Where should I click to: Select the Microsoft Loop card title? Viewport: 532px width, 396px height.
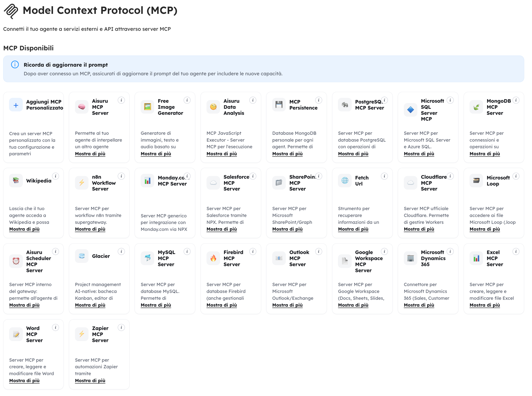tap(498, 181)
